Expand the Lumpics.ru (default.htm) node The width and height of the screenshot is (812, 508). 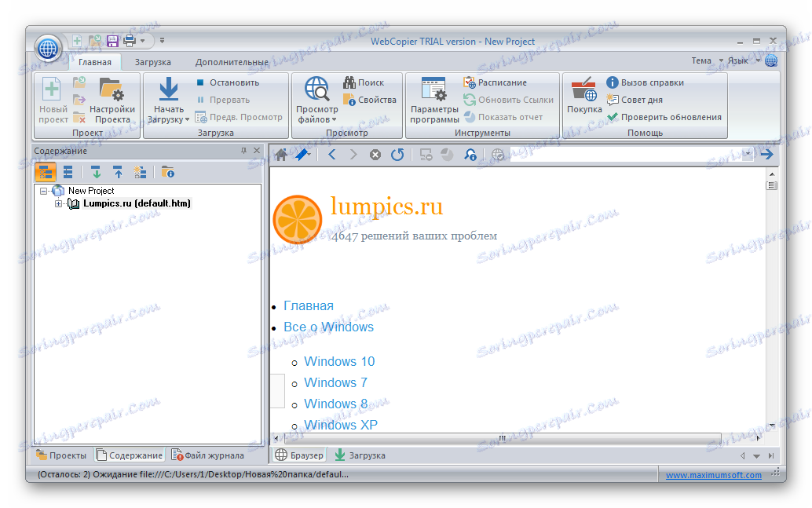[59, 203]
